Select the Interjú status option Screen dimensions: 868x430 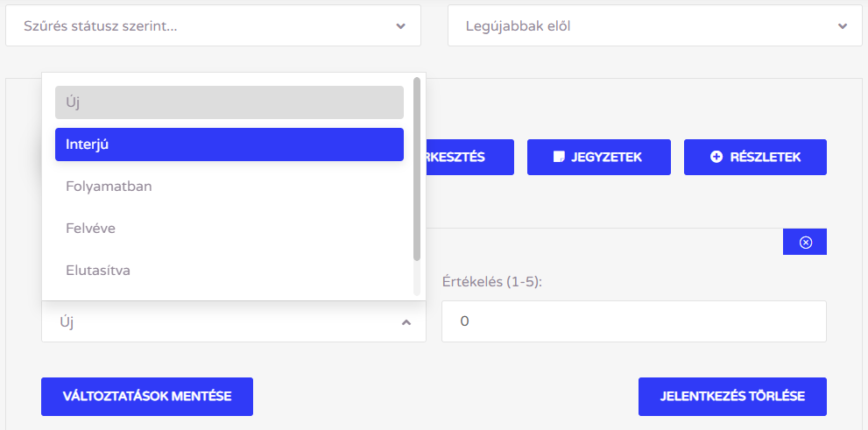(229, 145)
